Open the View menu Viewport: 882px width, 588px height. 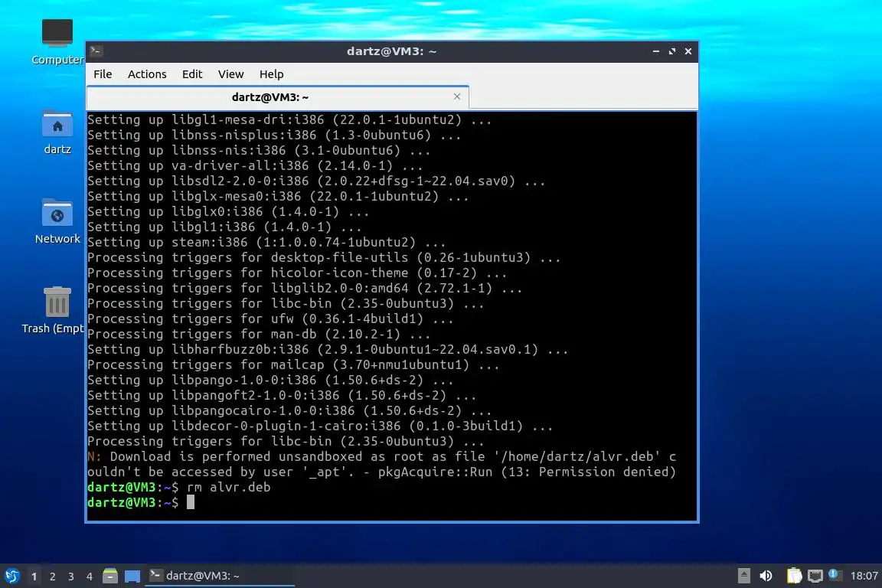230,74
